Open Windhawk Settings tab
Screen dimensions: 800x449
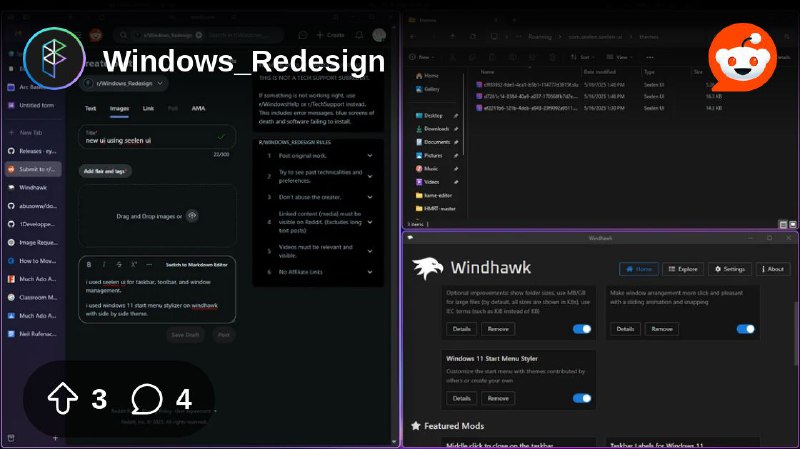pos(730,269)
